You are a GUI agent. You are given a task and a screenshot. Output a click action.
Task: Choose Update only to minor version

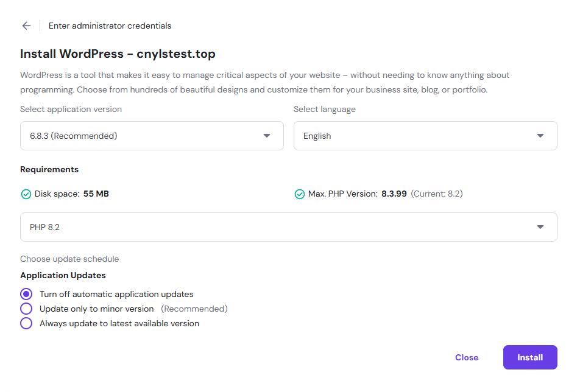(x=26, y=309)
